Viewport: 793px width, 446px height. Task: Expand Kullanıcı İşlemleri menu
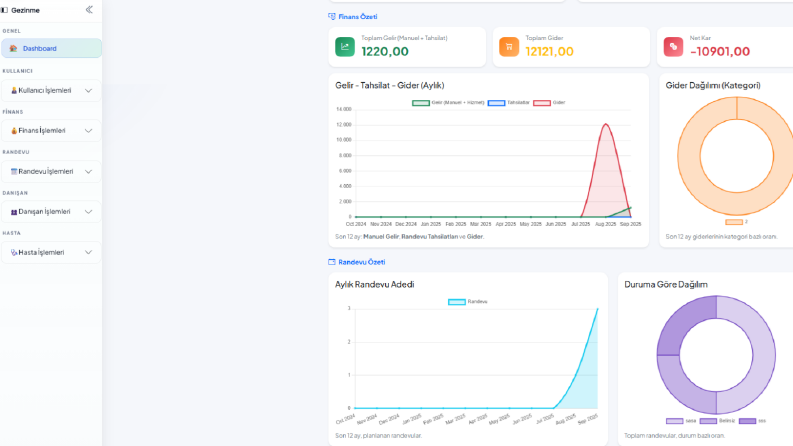51,91
